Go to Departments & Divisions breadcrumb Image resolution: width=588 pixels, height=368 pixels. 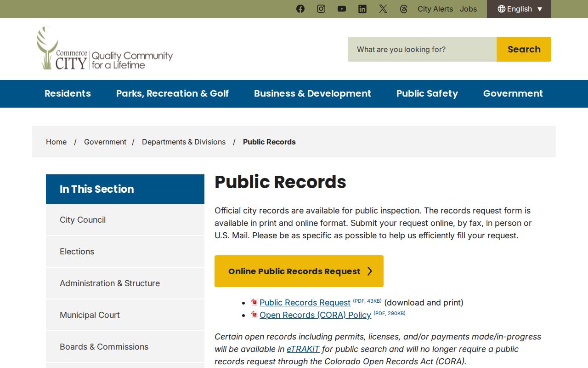point(184,142)
